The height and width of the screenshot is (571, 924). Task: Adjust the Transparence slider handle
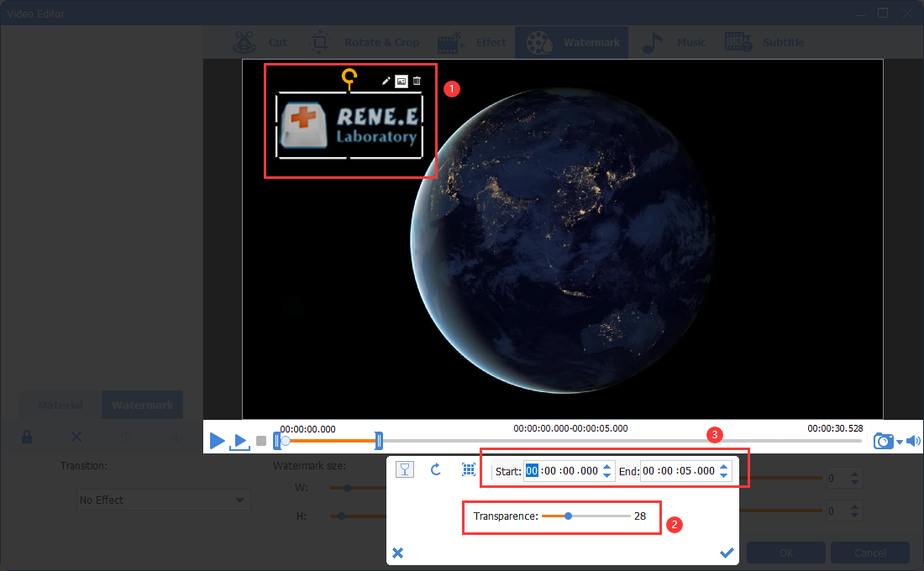(570, 516)
